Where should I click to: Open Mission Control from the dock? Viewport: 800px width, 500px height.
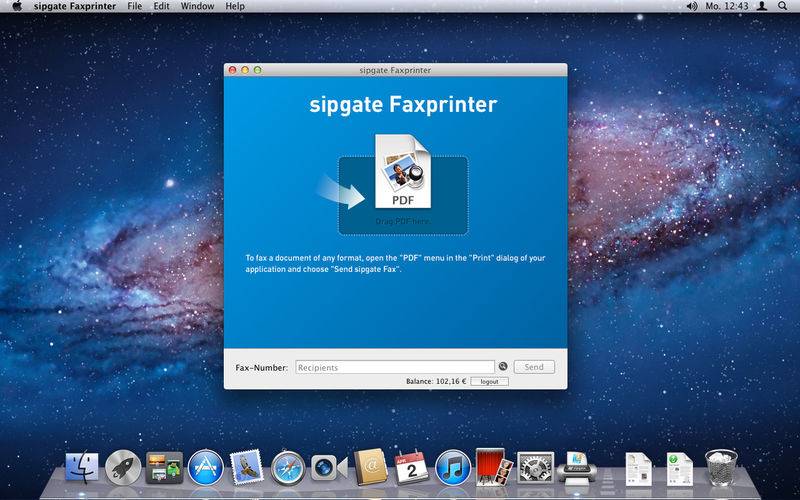tap(164, 467)
